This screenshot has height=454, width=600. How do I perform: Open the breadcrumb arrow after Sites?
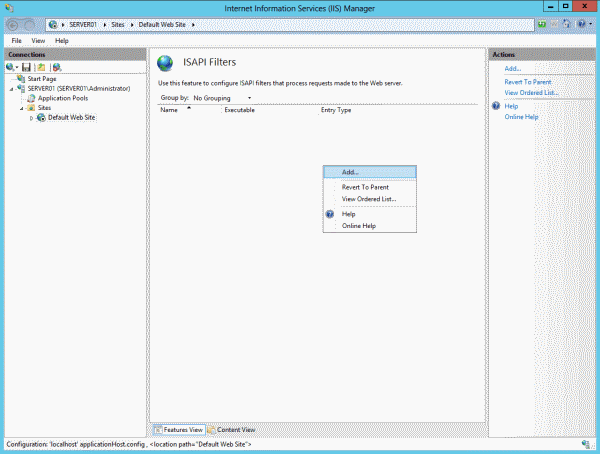132,25
